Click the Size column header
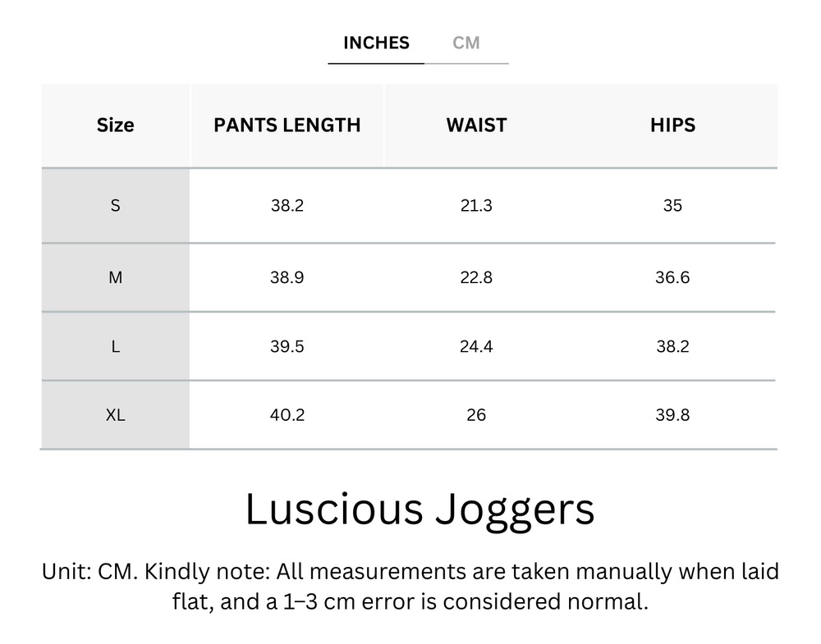The height and width of the screenshot is (644, 821). point(115,125)
